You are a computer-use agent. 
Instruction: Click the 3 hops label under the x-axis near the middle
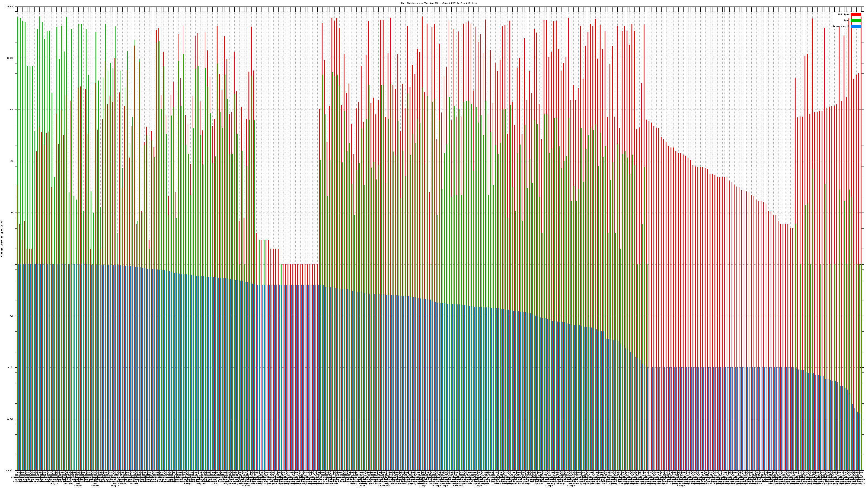(361, 486)
